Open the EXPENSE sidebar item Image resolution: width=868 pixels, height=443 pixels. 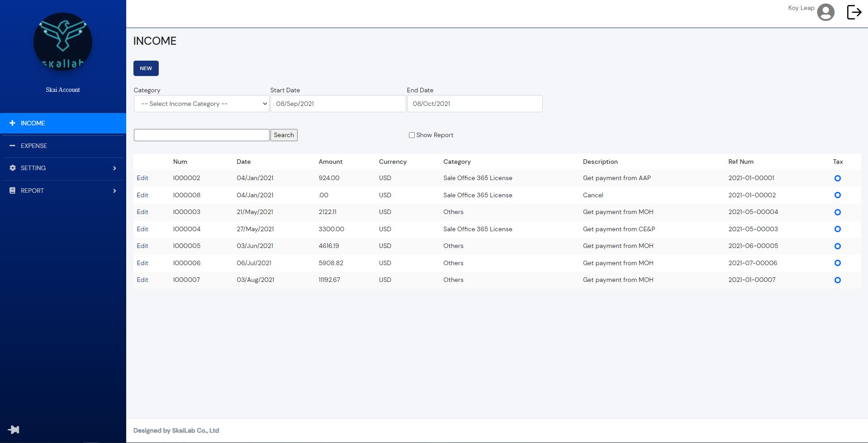[63, 146]
